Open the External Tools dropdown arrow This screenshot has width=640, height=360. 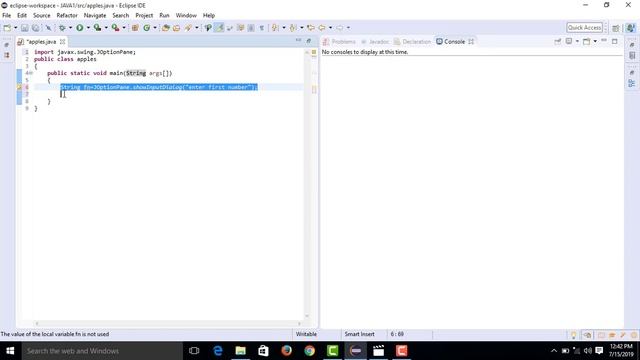point(124,28)
